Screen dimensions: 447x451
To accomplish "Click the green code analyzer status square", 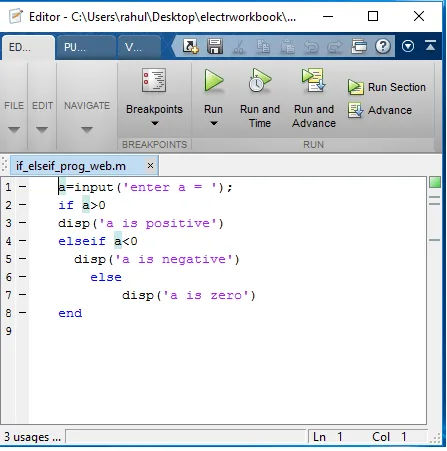I will pyautogui.click(x=435, y=182).
